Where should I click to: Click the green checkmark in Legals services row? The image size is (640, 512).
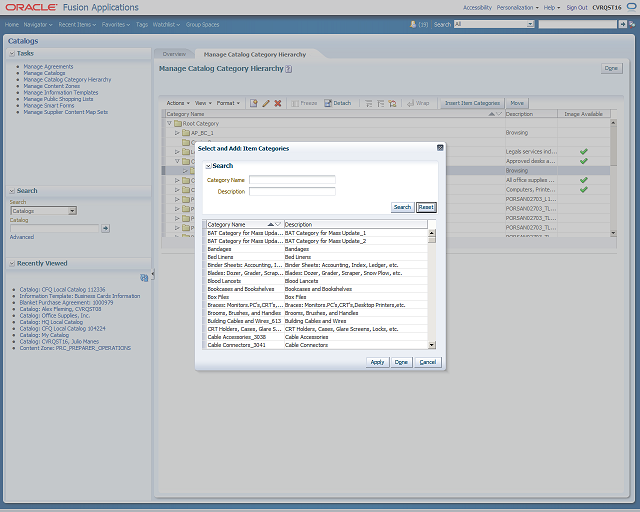click(x=584, y=151)
